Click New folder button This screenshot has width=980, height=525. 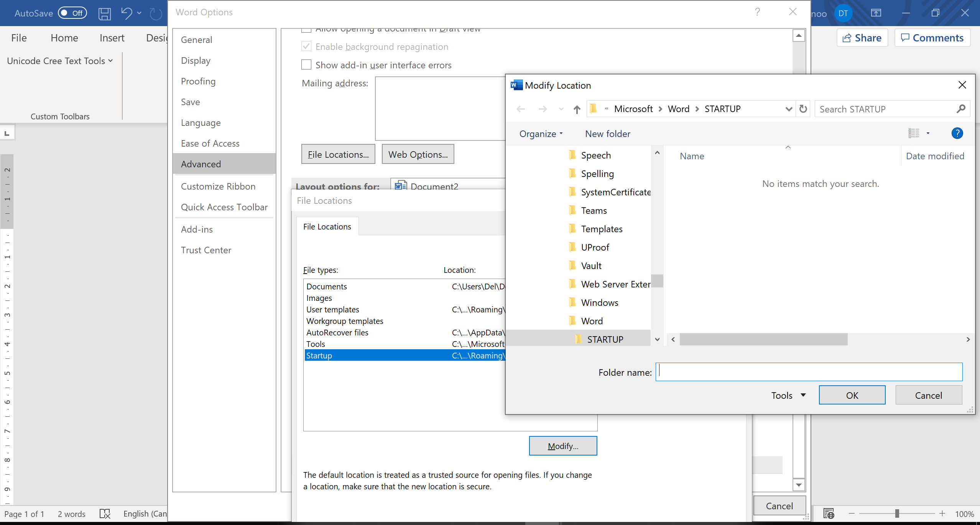(607, 134)
